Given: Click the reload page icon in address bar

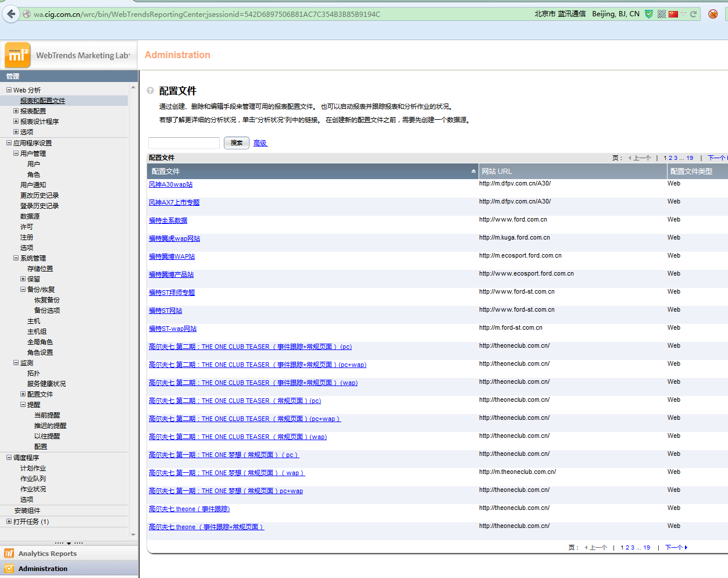Looking at the screenshot, I should pyautogui.click(x=693, y=14).
